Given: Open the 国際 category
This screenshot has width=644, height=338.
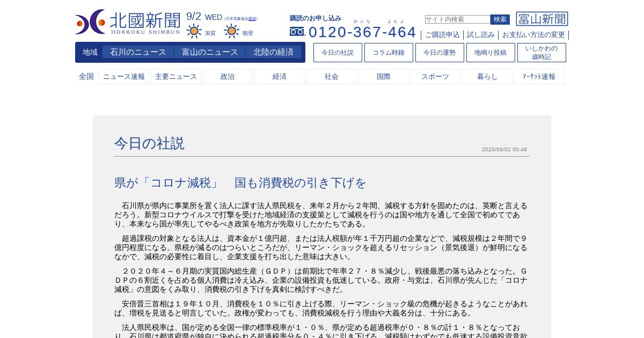Looking at the screenshot, I should [384, 77].
